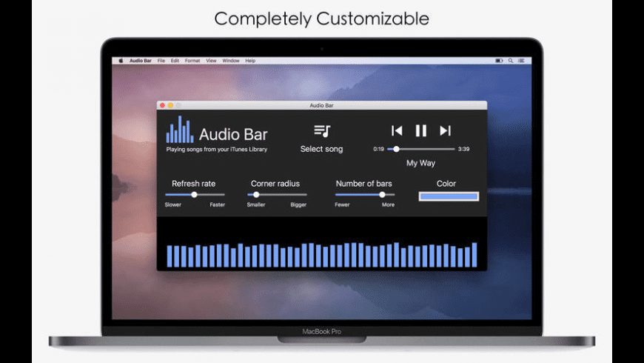Click the Corner radius slider handle

point(256,194)
